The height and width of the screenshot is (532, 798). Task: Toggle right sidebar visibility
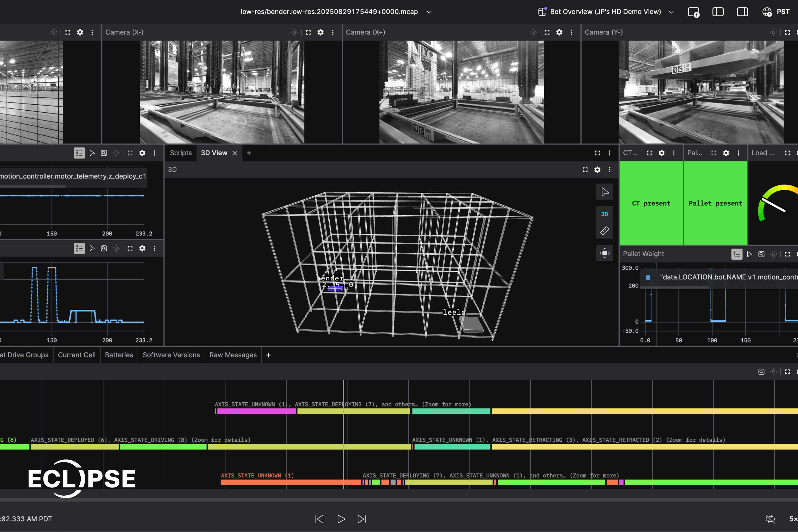742,12
